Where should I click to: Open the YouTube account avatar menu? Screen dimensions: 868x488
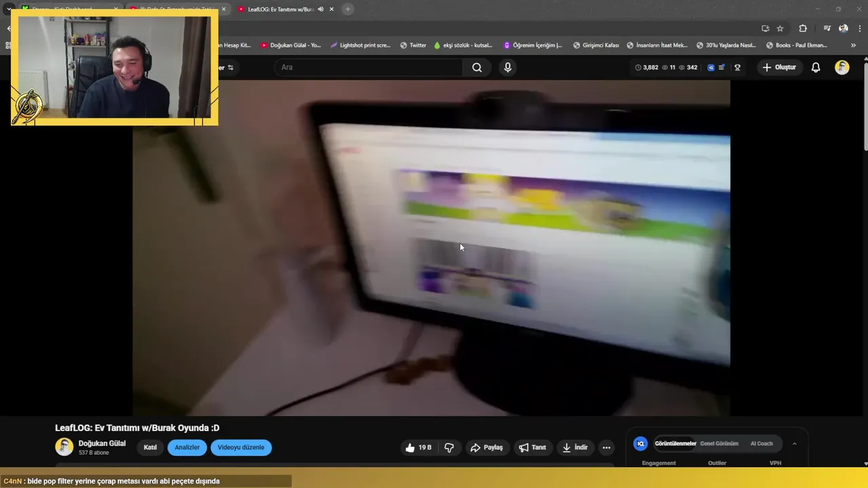pyautogui.click(x=842, y=67)
